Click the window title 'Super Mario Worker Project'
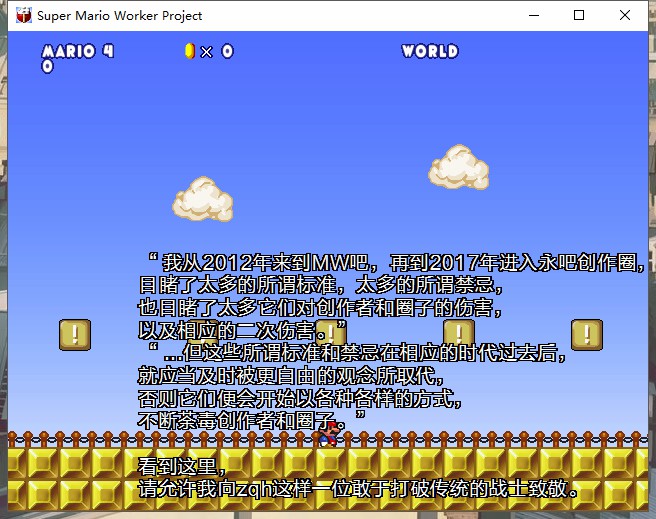This screenshot has width=656, height=519. coord(120,16)
